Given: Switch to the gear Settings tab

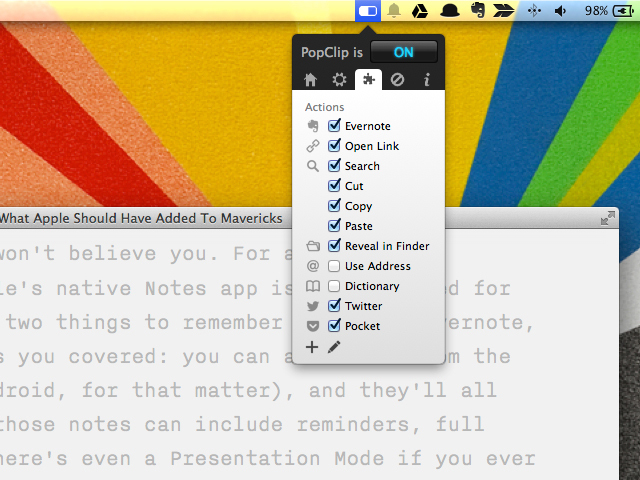Looking at the screenshot, I should 339,80.
